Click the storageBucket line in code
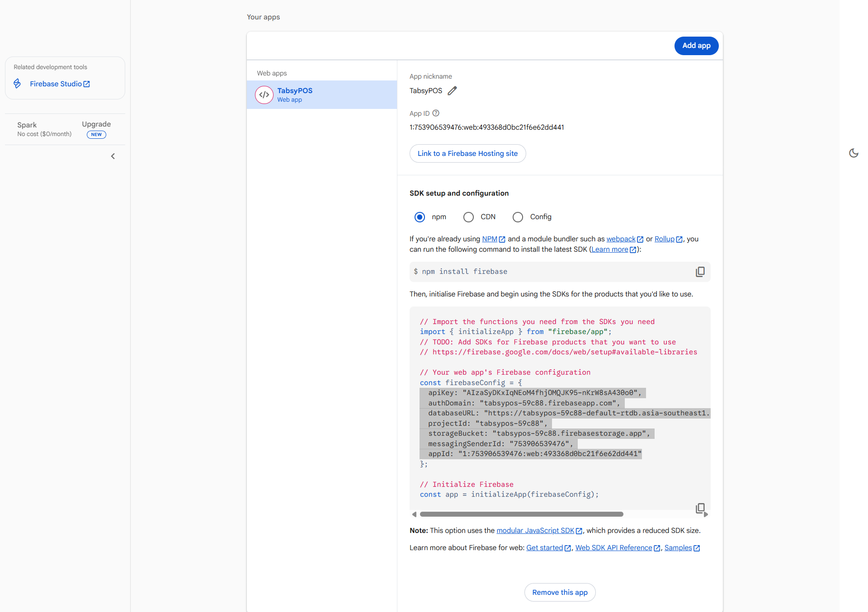The height and width of the screenshot is (612, 868). point(539,433)
